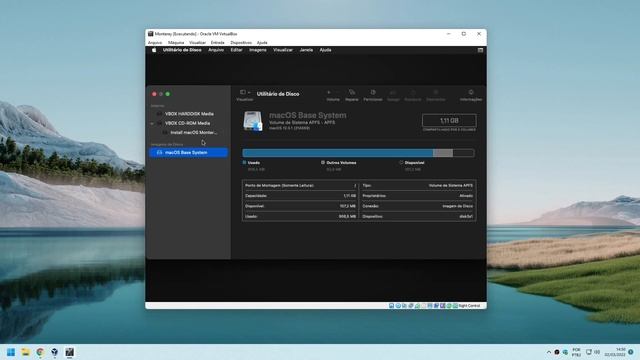Open VirtualBox Dispositivos menu

[241, 42]
